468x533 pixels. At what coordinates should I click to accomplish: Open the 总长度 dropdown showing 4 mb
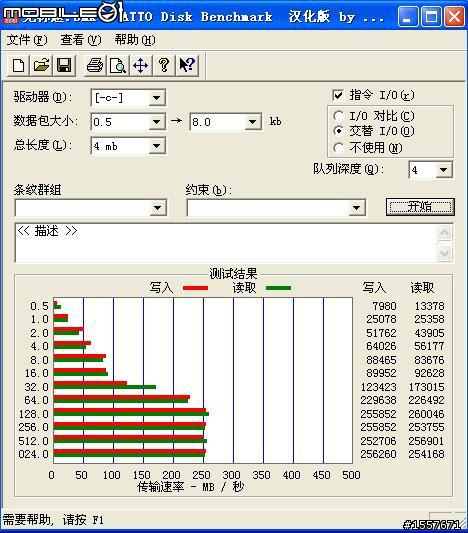(157, 146)
